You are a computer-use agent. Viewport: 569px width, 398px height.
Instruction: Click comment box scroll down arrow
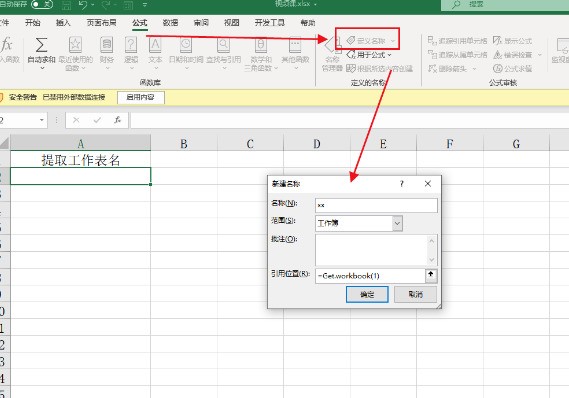pos(431,260)
